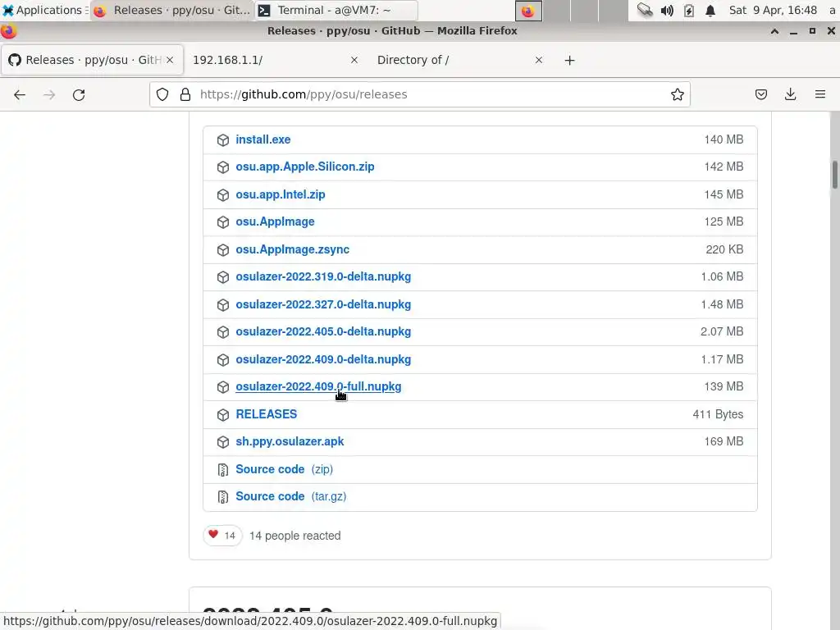View site security via padlock icon
Viewport: 840px width, 630px height.
[x=185, y=95]
